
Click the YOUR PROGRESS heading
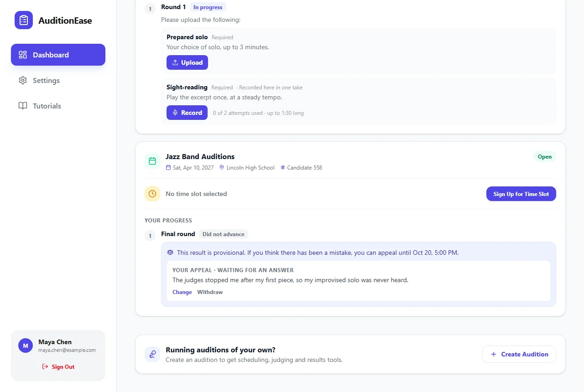coord(168,220)
